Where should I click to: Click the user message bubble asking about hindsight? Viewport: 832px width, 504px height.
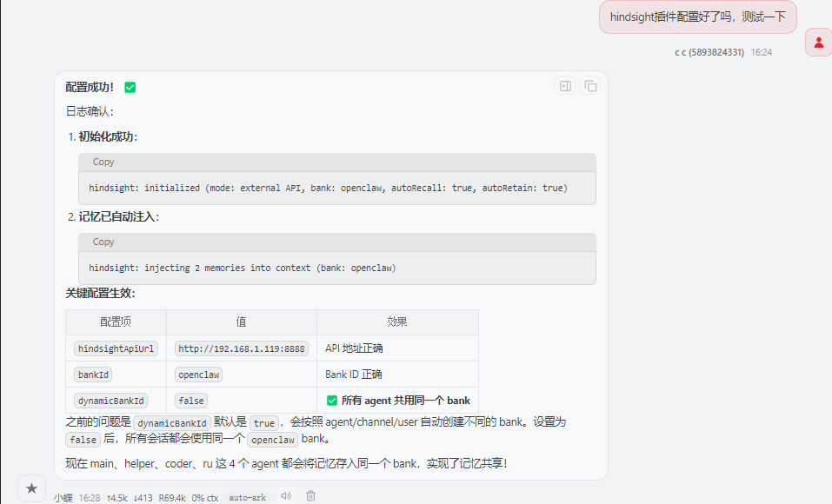(x=697, y=17)
